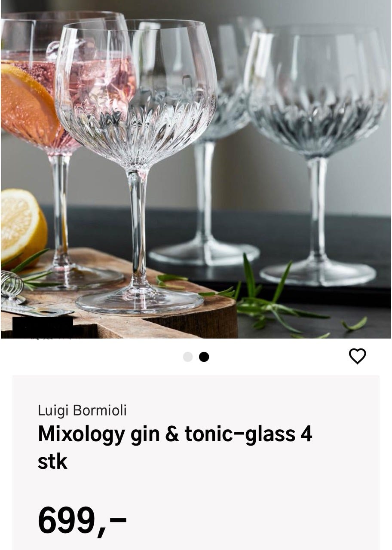This screenshot has width=392, height=550.
Task: Click the foot of the front glass
Action: 139,300
